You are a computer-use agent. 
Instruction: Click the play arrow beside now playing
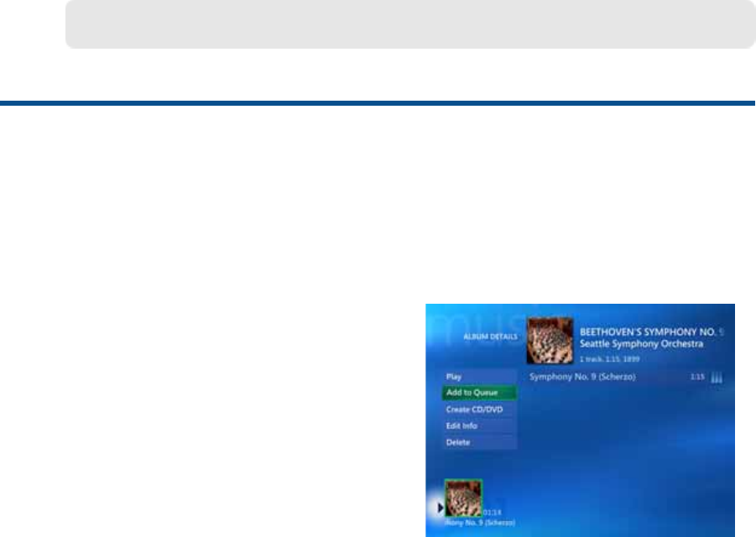[x=441, y=508]
